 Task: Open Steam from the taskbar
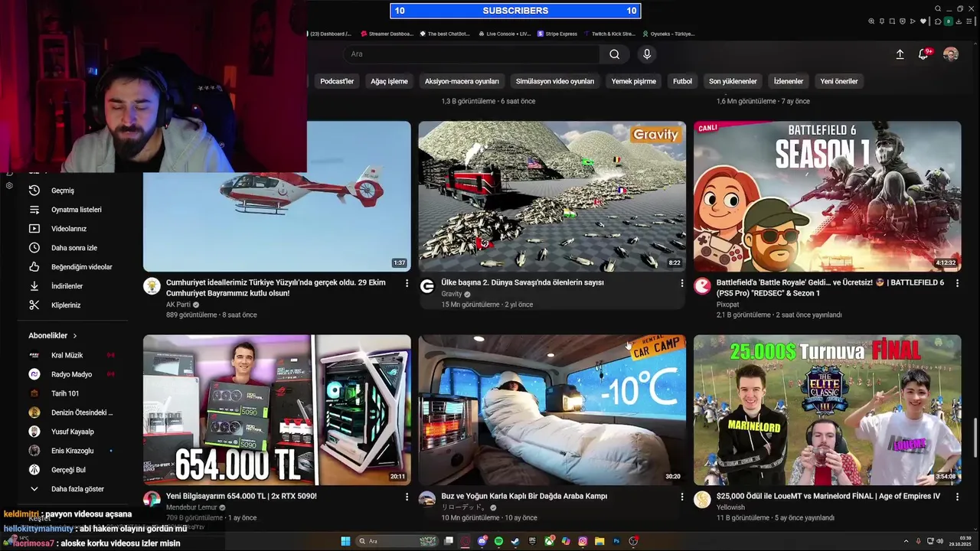coord(515,541)
